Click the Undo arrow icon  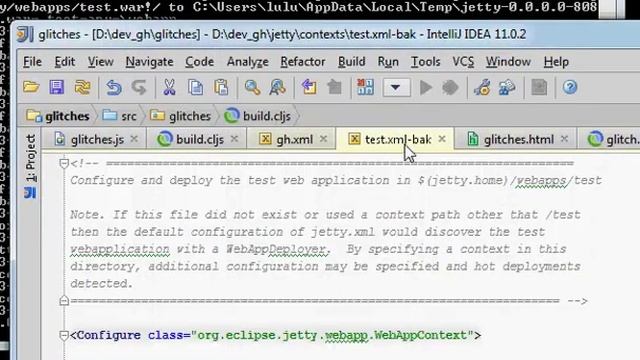(x=114, y=87)
